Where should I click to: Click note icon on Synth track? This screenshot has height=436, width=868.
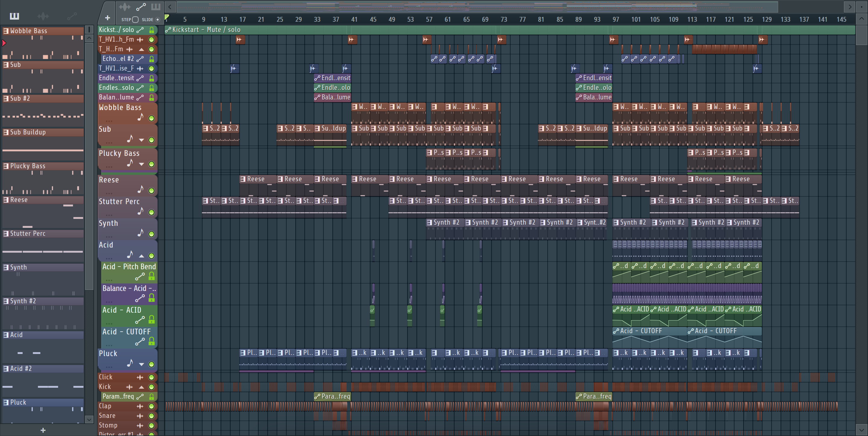tap(140, 233)
